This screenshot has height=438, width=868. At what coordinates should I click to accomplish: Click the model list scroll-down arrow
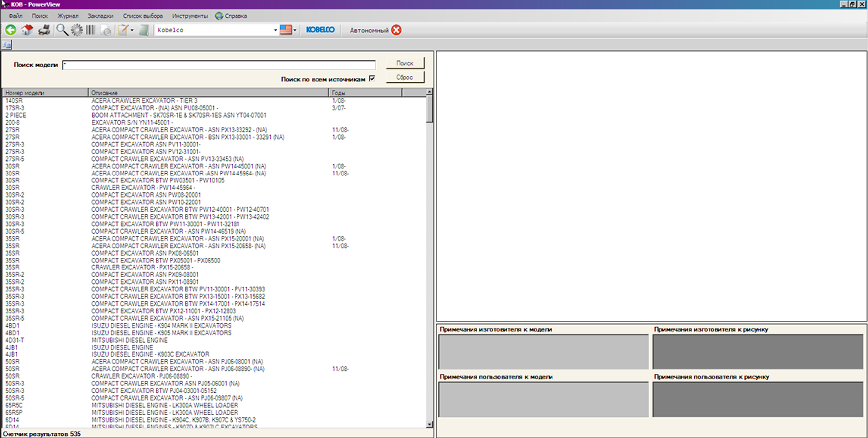[429, 424]
